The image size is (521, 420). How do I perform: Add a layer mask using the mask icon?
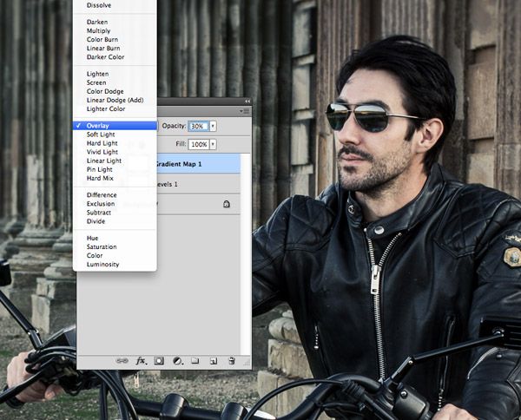[x=159, y=360]
